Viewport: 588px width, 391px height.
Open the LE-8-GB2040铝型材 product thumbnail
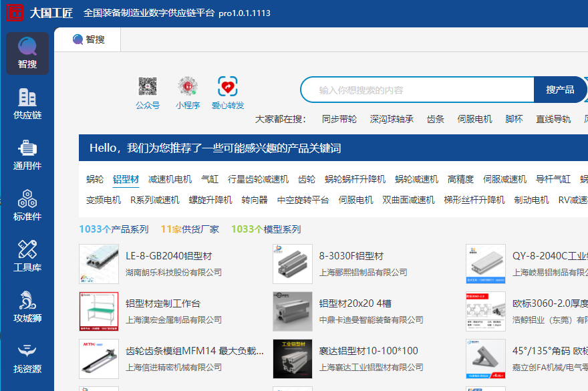98,263
